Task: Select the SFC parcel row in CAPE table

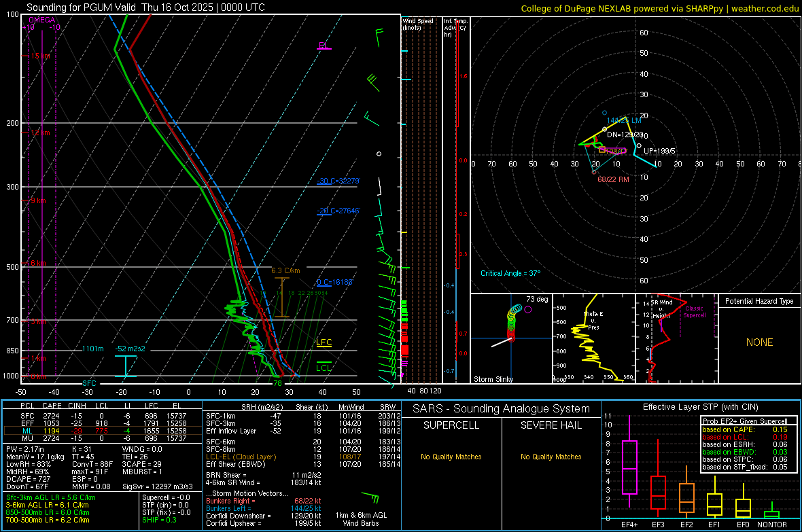Action: tap(103, 416)
